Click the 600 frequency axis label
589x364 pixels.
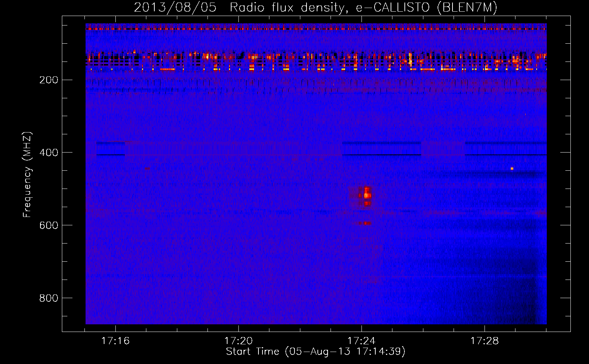pos(49,225)
